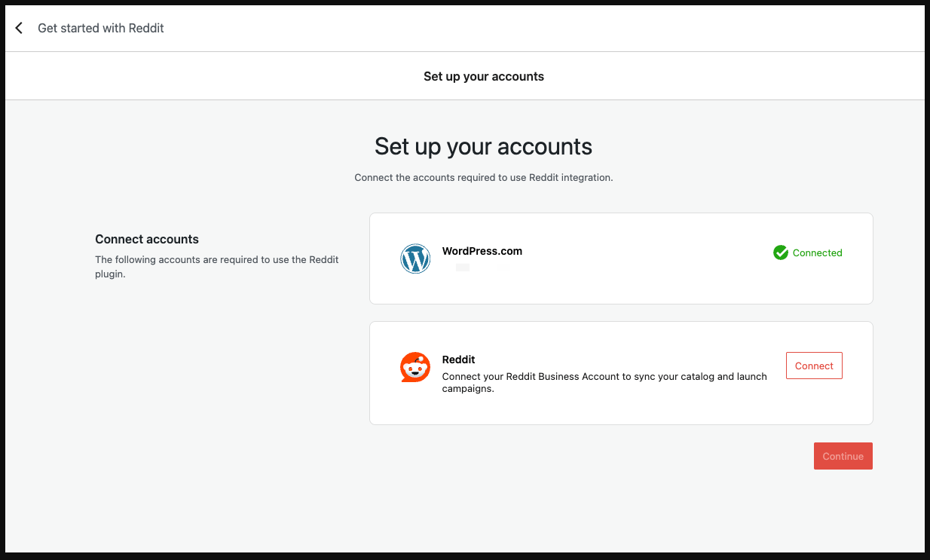Screen dimensions: 930x560
Task: Click the 'Connect accounts' section heading
Action: coord(146,239)
